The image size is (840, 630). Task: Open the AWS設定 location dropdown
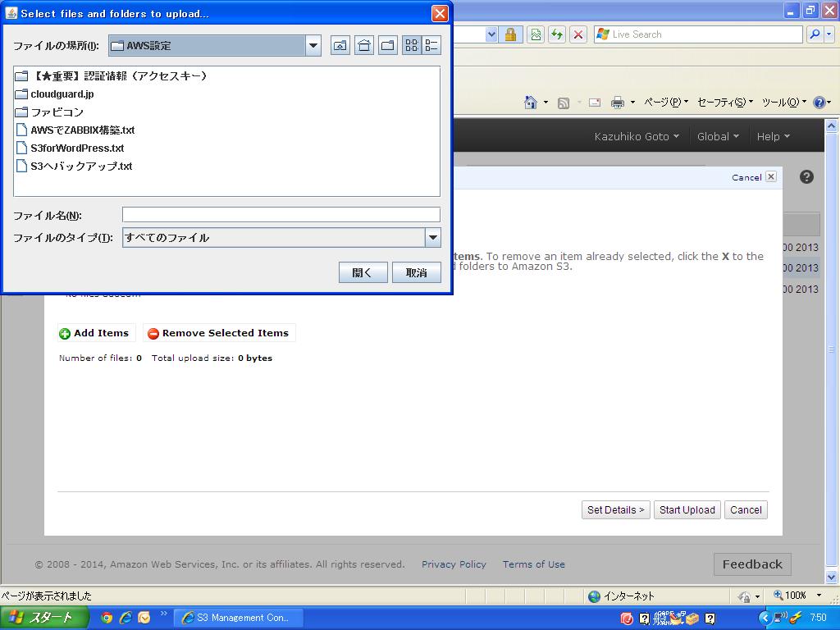(x=313, y=46)
